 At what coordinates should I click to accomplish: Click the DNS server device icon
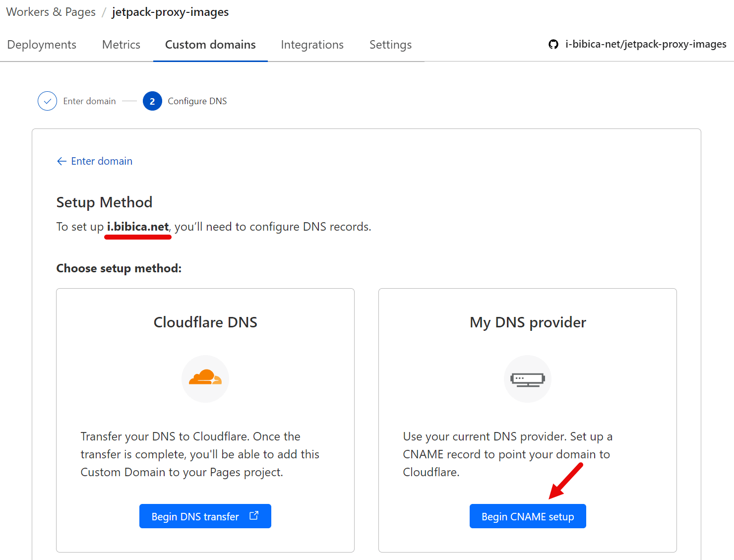[528, 379]
